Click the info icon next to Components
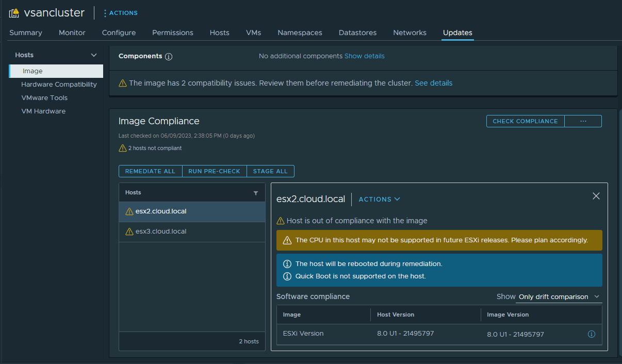This screenshot has width=622, height=364. [169, 56]
